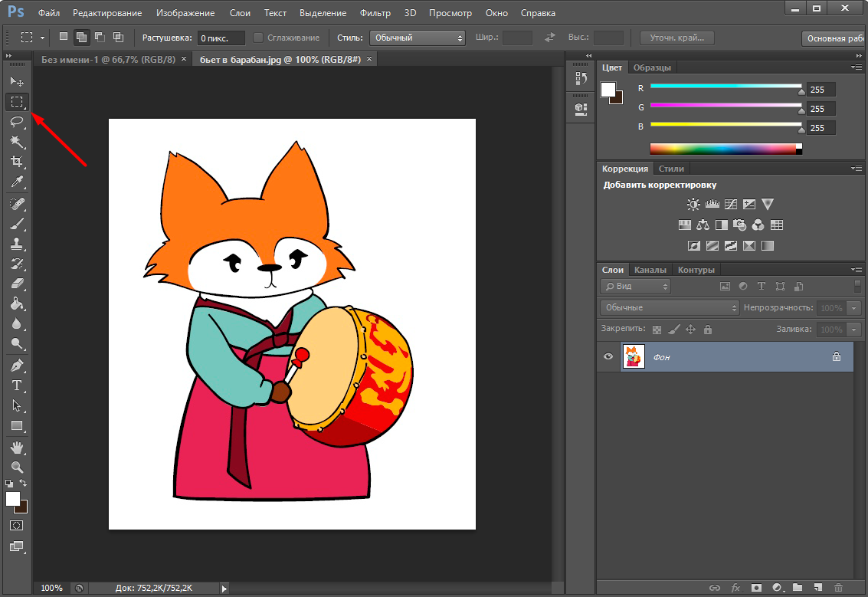Viewport: 868px width, 597px height.
Task: Select the Dodge tool
Action: pyautogui.click(x=17, y=343)
